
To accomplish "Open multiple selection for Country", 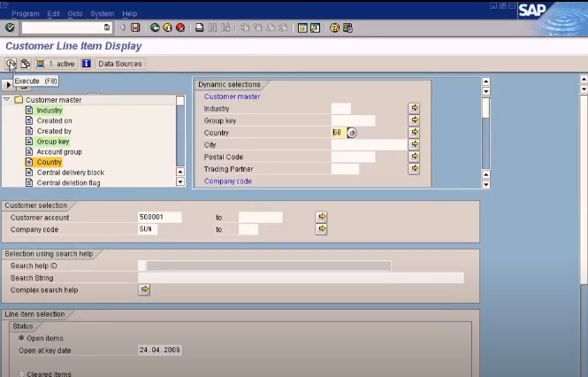I will (x=414, y=132).
